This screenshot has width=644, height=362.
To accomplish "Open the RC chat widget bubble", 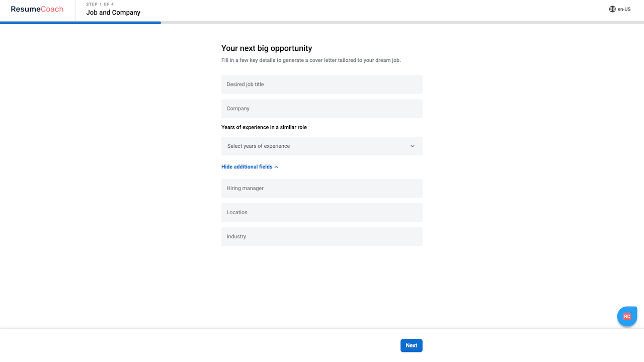I will pyautogui.click(x=627, y=316).
